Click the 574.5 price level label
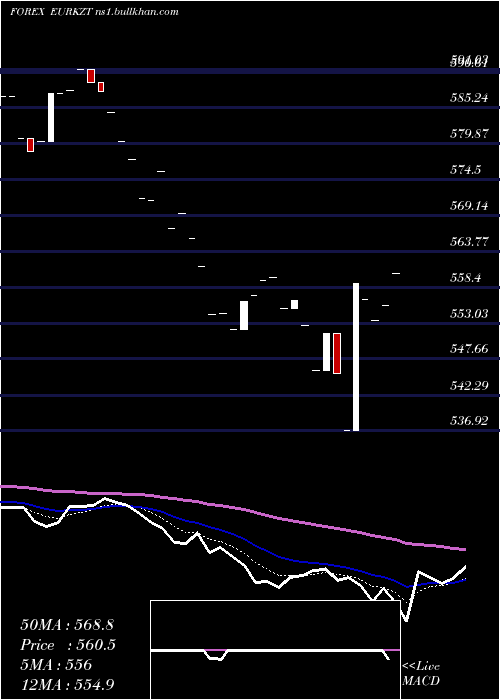The image size is (500, 700). (x=465, y=170)
